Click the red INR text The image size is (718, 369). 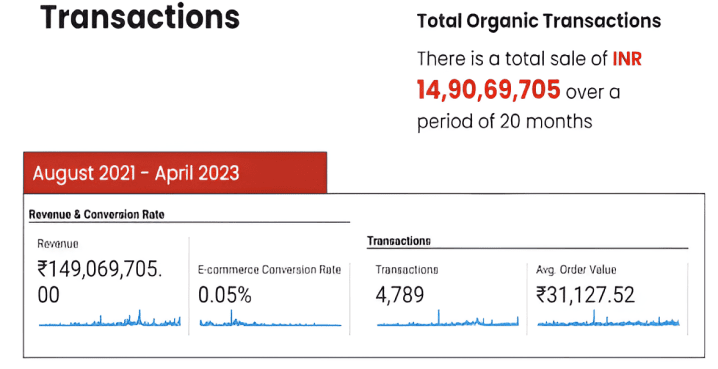click(627, 59)
